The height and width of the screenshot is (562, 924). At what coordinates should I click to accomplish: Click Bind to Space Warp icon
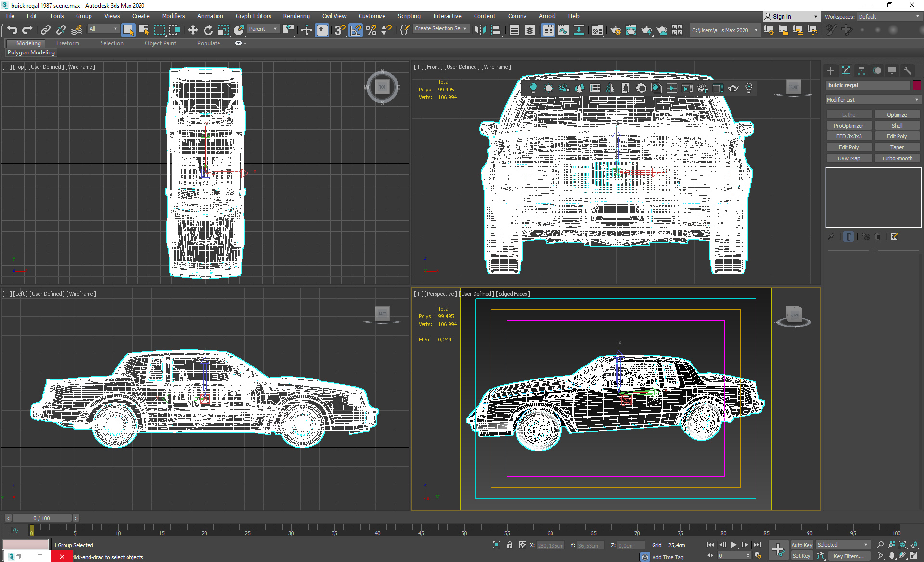[77, 30]
